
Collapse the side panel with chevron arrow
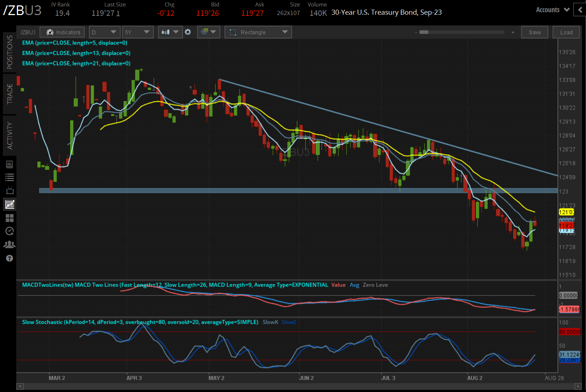(580, 10)
